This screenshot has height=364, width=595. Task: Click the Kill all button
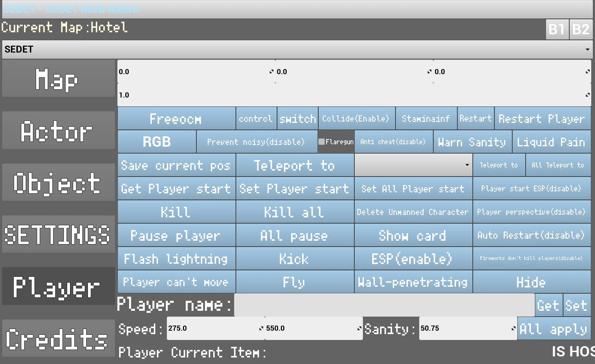(295, 212)
